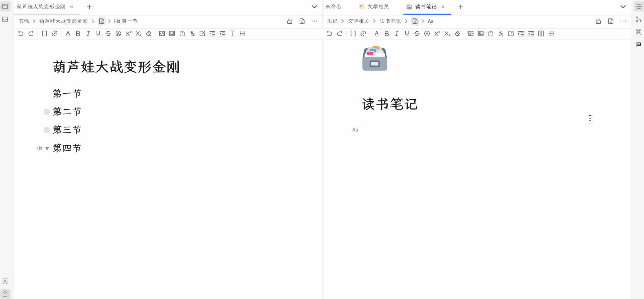This screenshot has width=644, height=299.
Task: Close the 读书笔记 tab
Action: (443, 7)
